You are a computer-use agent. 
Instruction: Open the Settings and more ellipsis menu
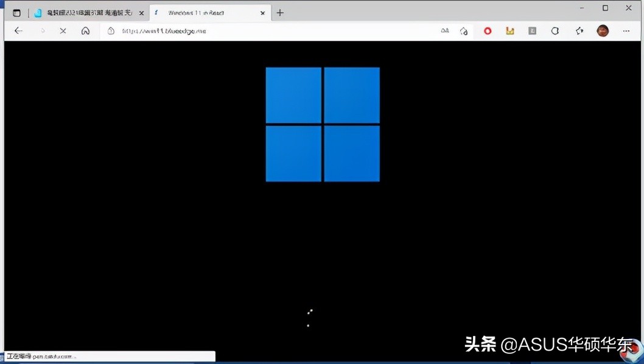626,30
